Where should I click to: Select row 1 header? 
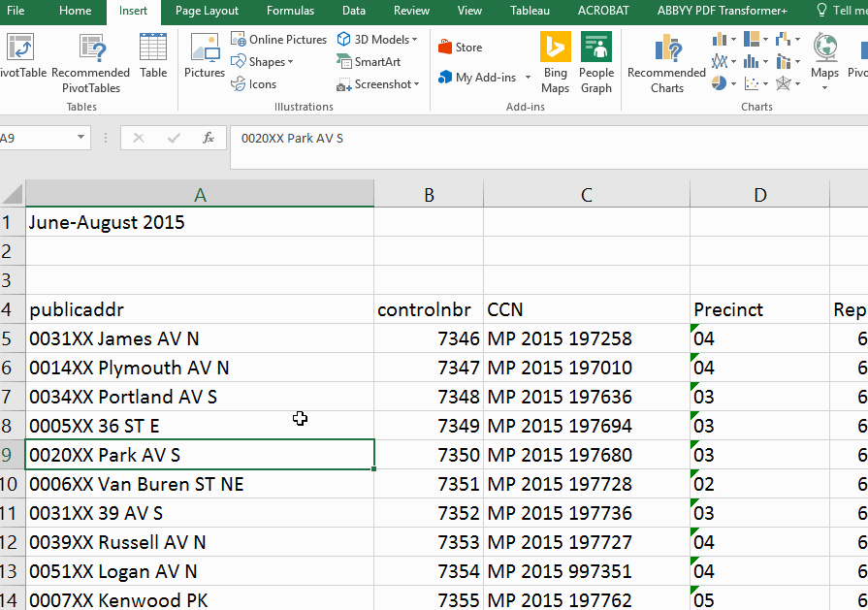point(13,222)
